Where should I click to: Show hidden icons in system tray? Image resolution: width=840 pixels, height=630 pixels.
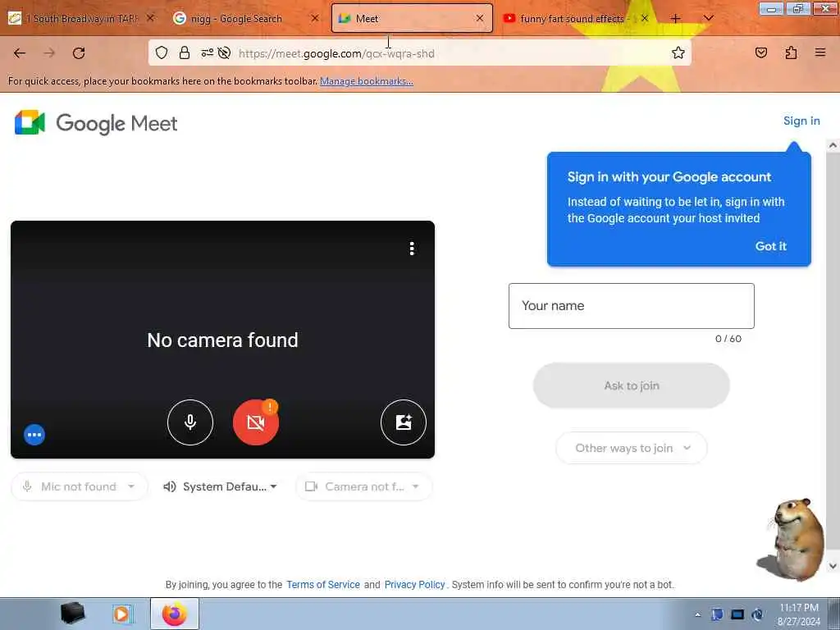697,614
